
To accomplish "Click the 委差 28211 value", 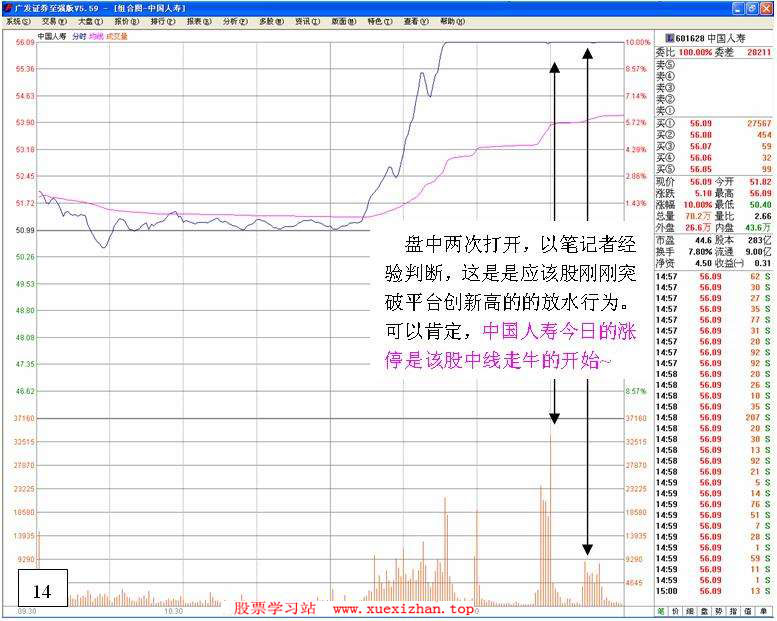I will 759,52.
